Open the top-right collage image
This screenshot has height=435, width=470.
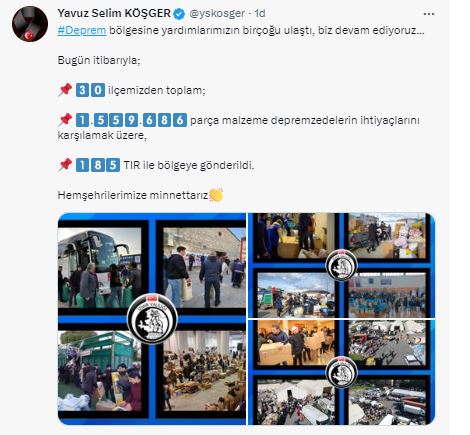[x=341, y=265]
